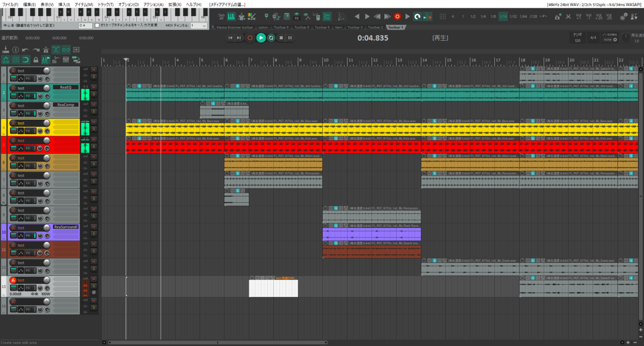Screen dimensions: 644x346
Task: Mute track 1
Action: click(x=93, y=69)
